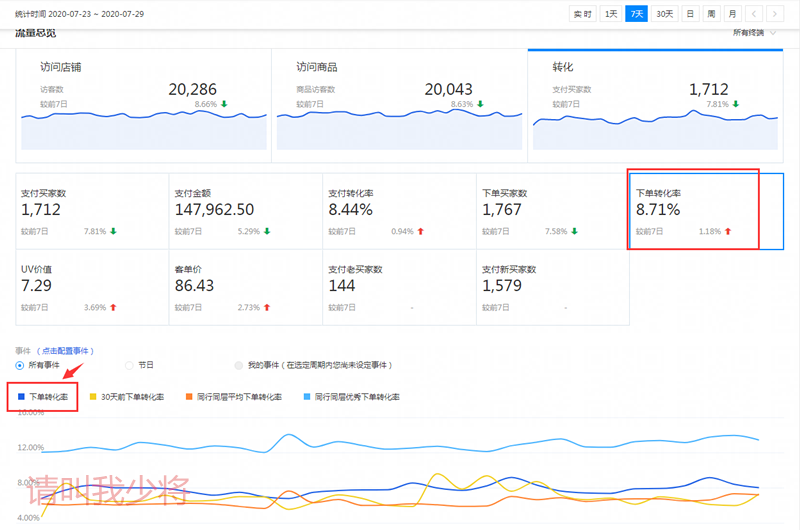Click the previous period left arrow
Image resolution: width=800 pixels, height=530 pixels.
755,14
